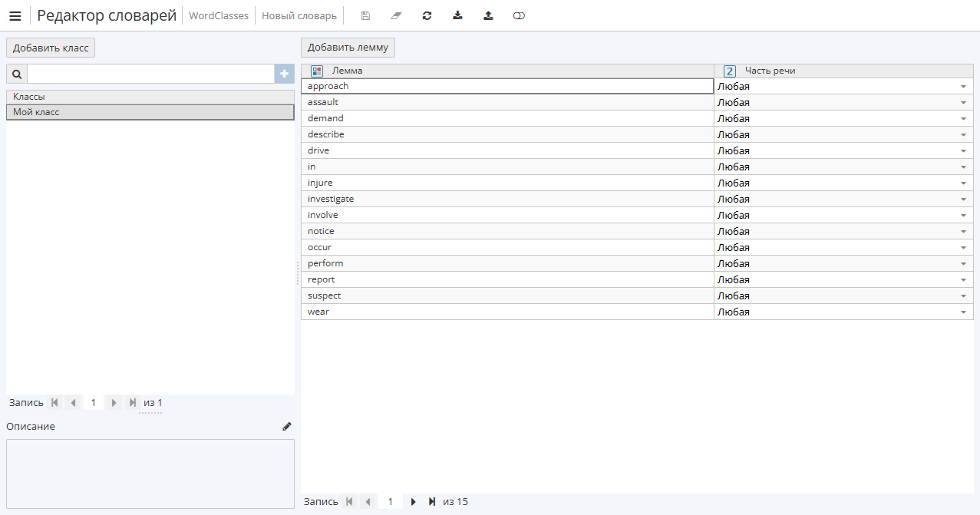Select the lemma cell perform
The width and height of the screenshot is (980, 515).
[x=507, y=263]
